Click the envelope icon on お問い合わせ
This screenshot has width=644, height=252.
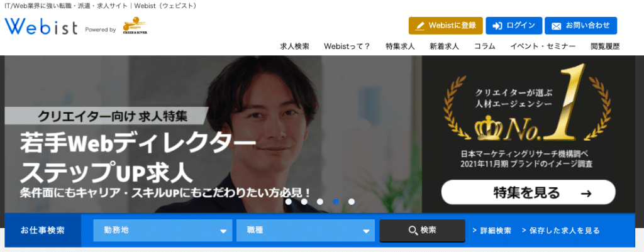click(x=556, y=26)
